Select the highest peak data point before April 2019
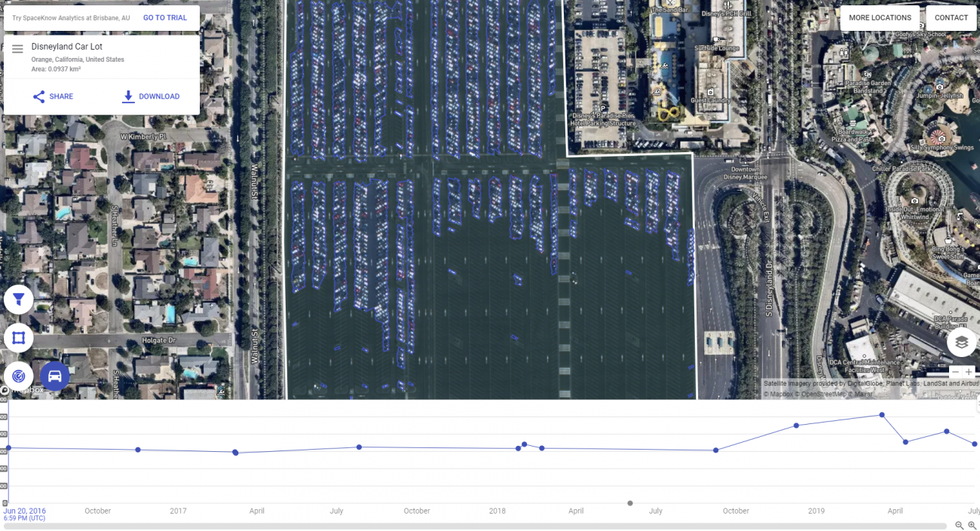 (882, 415)
